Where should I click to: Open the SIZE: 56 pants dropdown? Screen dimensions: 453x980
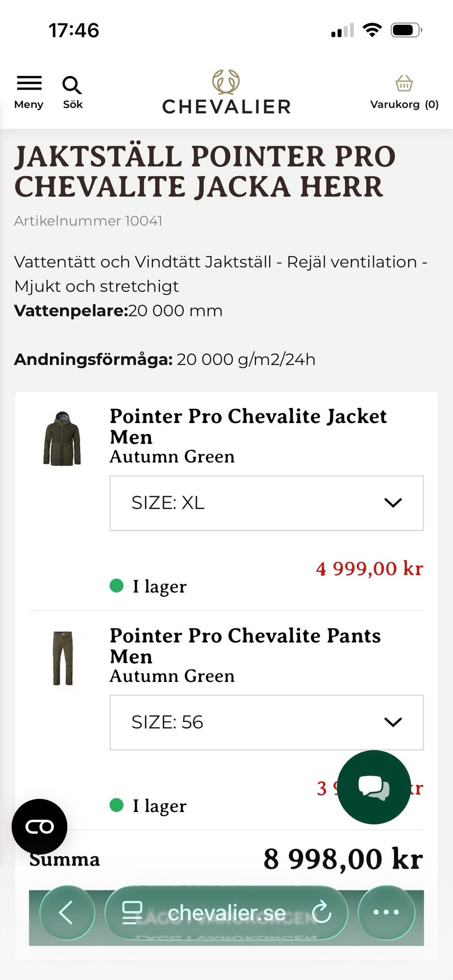(266, 722)
